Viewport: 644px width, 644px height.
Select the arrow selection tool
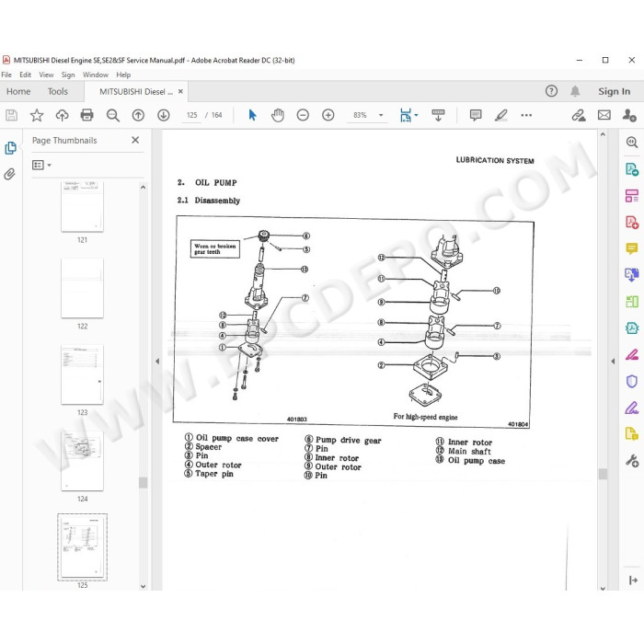click(x=252, y=115)
